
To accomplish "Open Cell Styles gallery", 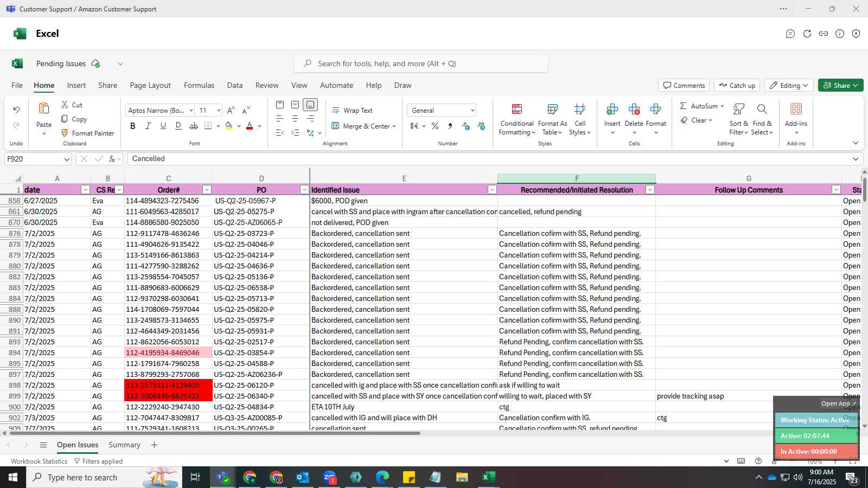I will coord(580,119).
